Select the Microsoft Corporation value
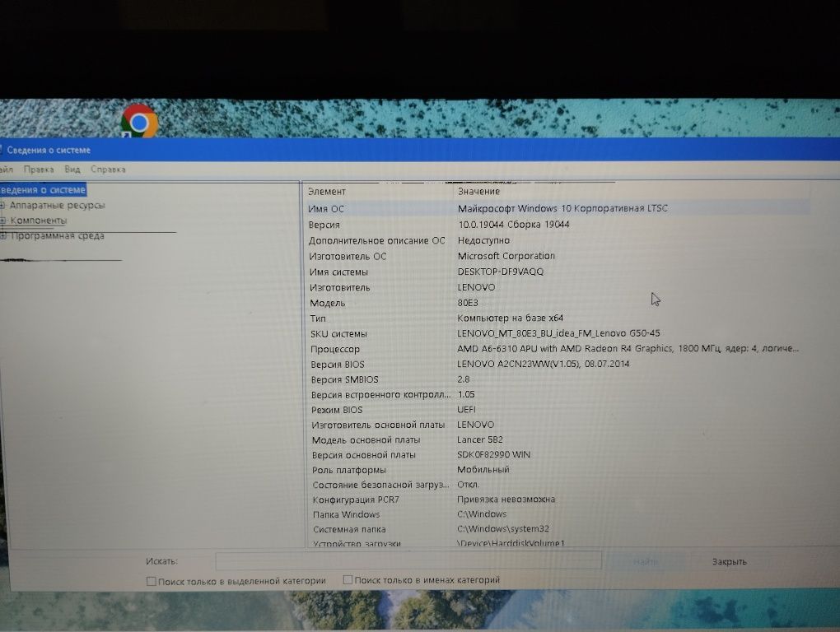This screenshot has height=632, width=840. 506,256
